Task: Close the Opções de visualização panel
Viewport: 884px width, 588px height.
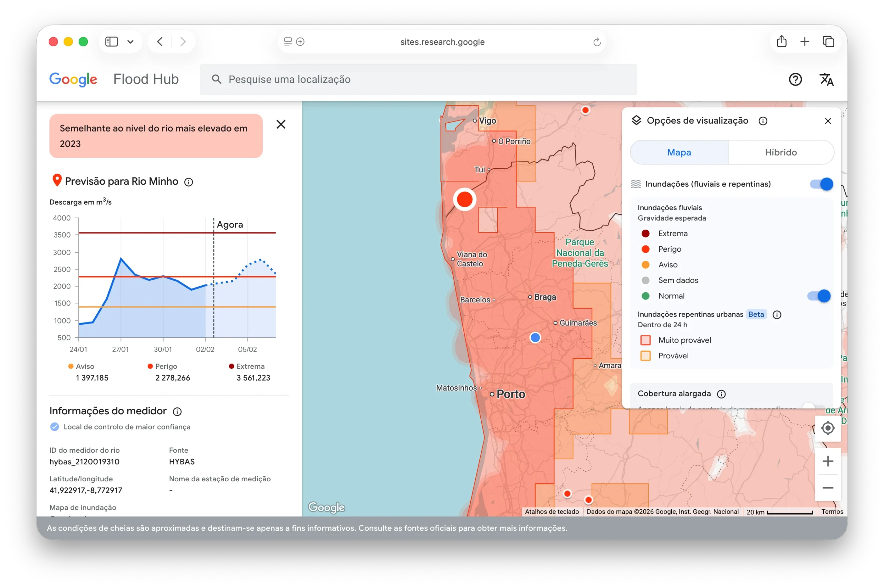Action: [x=828, y=121]
